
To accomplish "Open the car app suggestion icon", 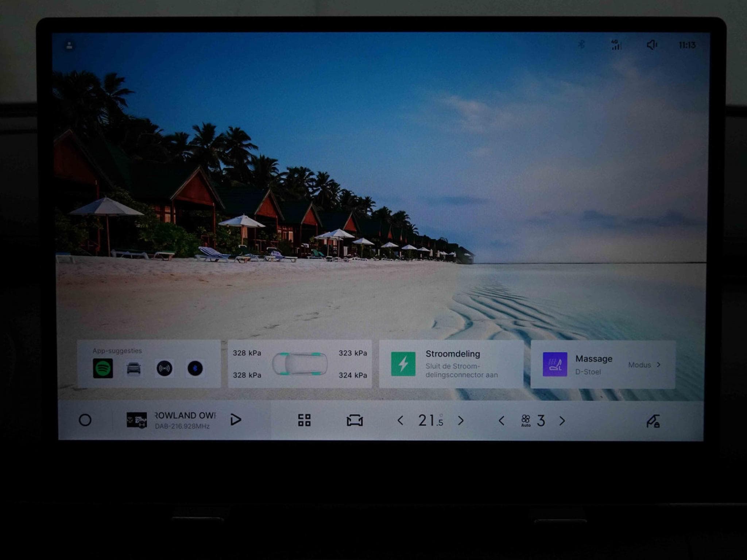I will [133, 368].
